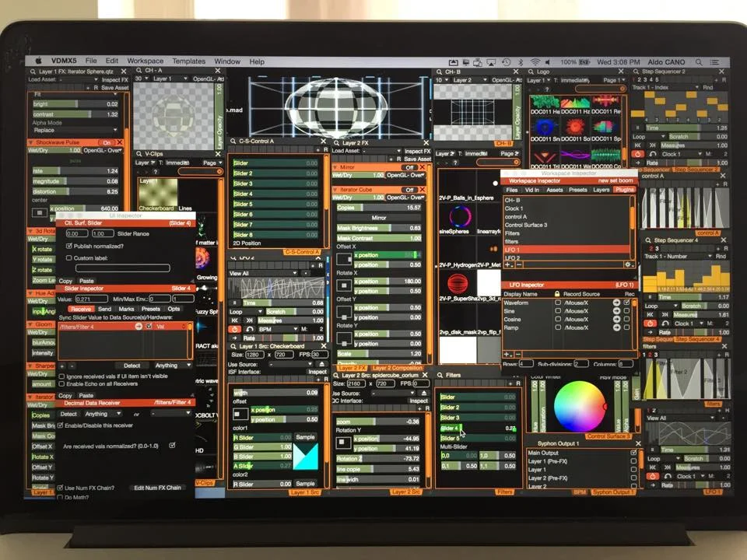
Task: Click eject icon next to Layer 1 Use Source
Action: coord(321,364)
